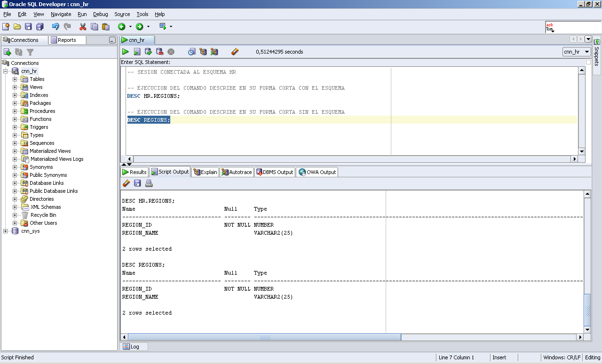Click the Rollback icon
Screen dimensions: 602x364
point(159,52)
